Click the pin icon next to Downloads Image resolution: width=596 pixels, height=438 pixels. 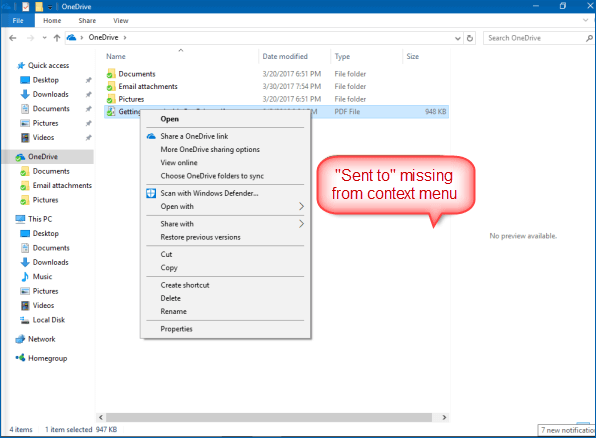88,94
